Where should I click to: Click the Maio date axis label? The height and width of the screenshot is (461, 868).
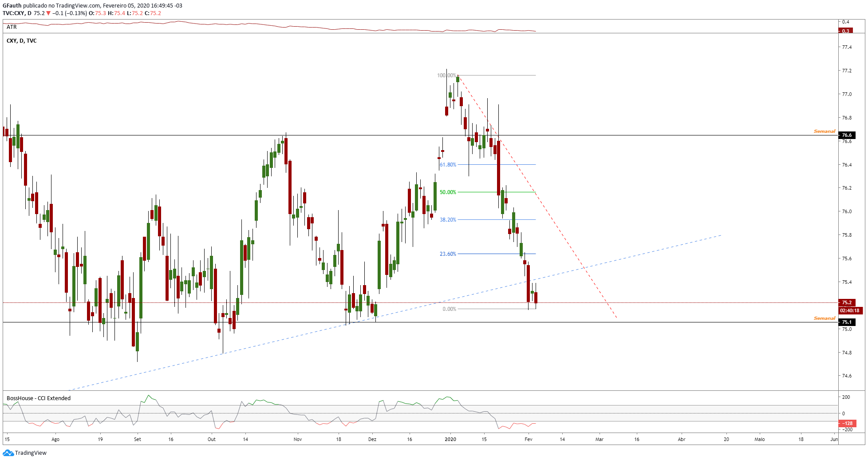760,439
